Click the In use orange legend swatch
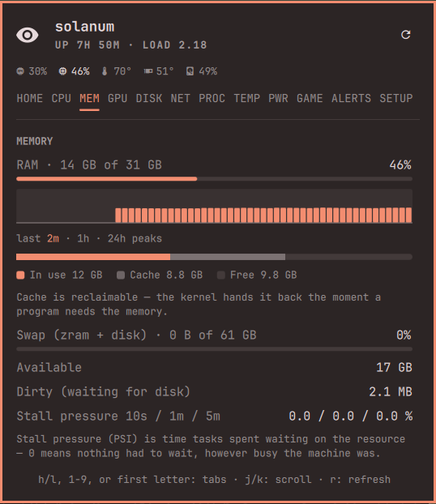 coord(20,275)
